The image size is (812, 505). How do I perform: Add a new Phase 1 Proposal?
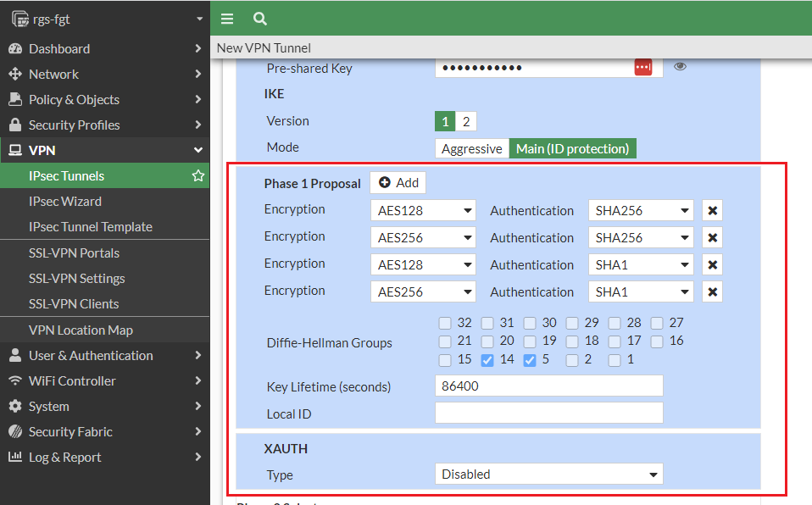tap(398, 182)
